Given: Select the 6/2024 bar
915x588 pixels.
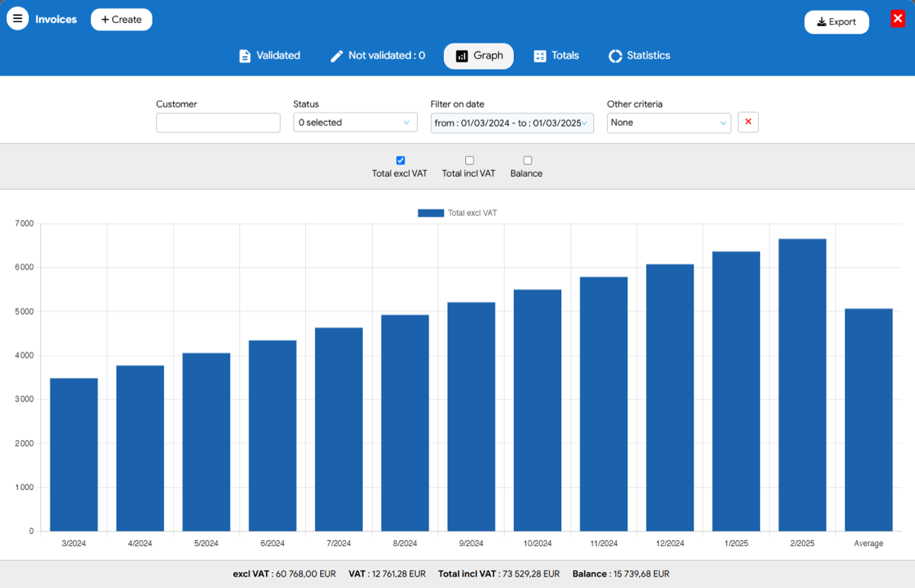Looking at the screenshot, I should [x=272, y=435].
